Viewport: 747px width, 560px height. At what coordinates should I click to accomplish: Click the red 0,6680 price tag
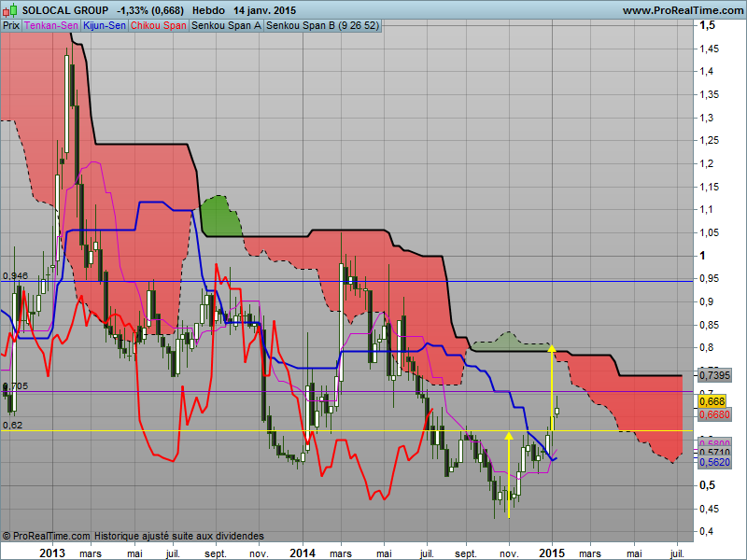(x=714, y=414)
